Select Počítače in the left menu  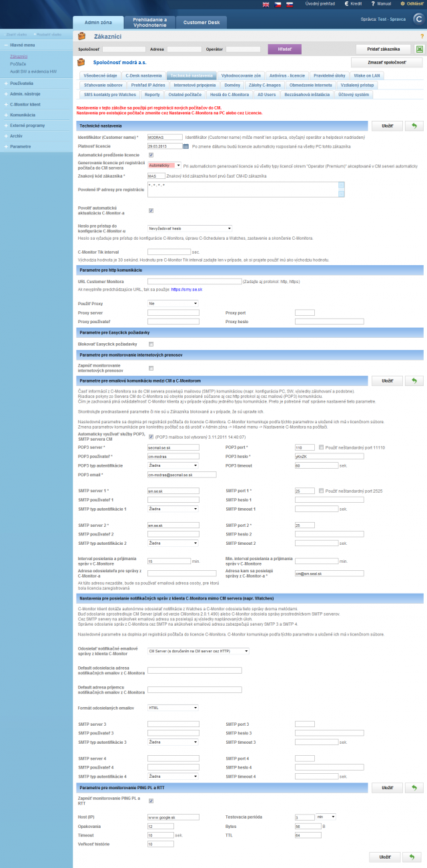click(19, 63)
